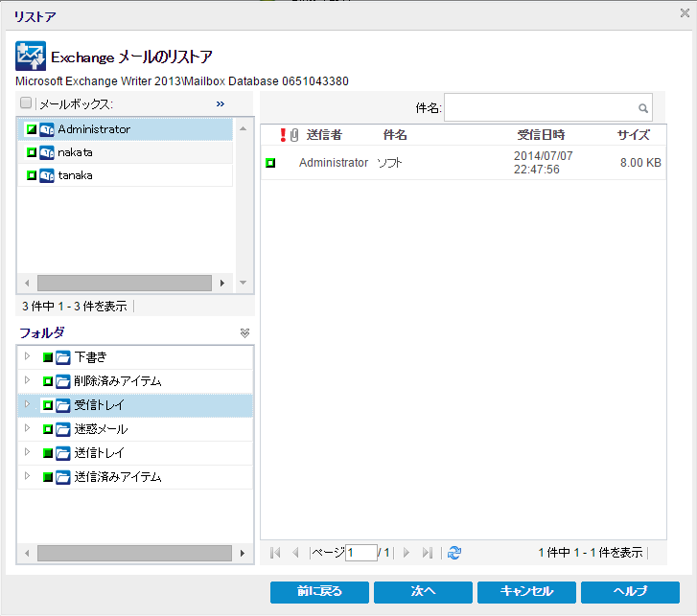Image resolution: width=697 pixels, height=616 pixels.
Task: Toggle the selection box of the ソフト message
Action: (270, 163)
